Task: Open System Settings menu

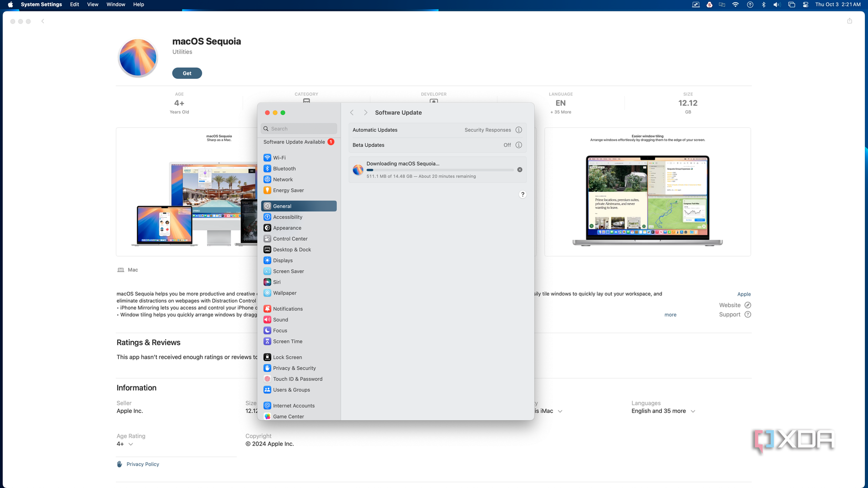Action: [x=42, y=5]
